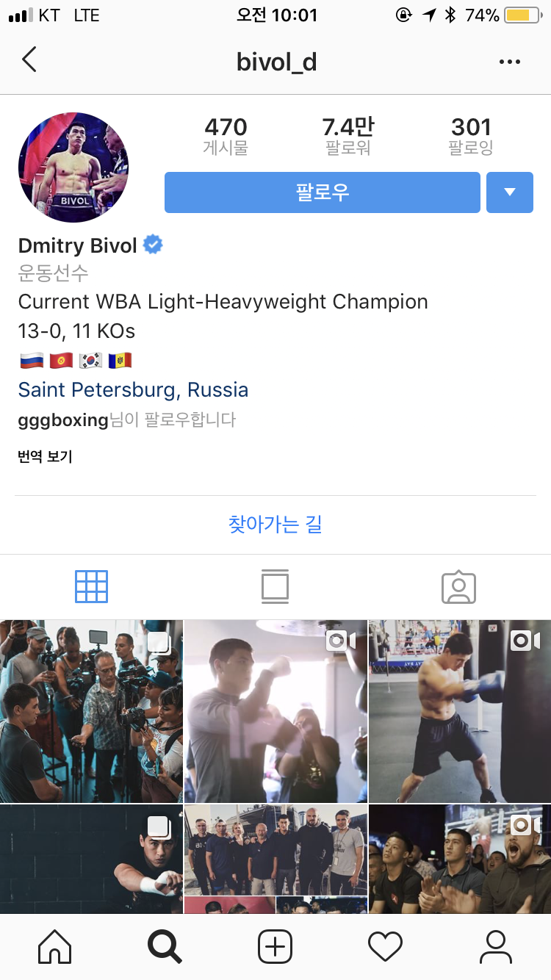
Task: View the 301 following list
Action: point(471,136)
